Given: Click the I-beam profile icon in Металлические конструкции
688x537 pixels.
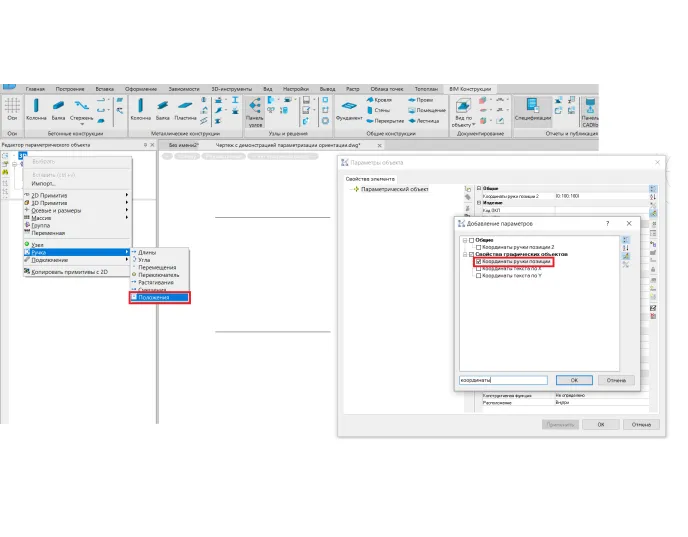Looking at the screenshot, I should 235,100.
